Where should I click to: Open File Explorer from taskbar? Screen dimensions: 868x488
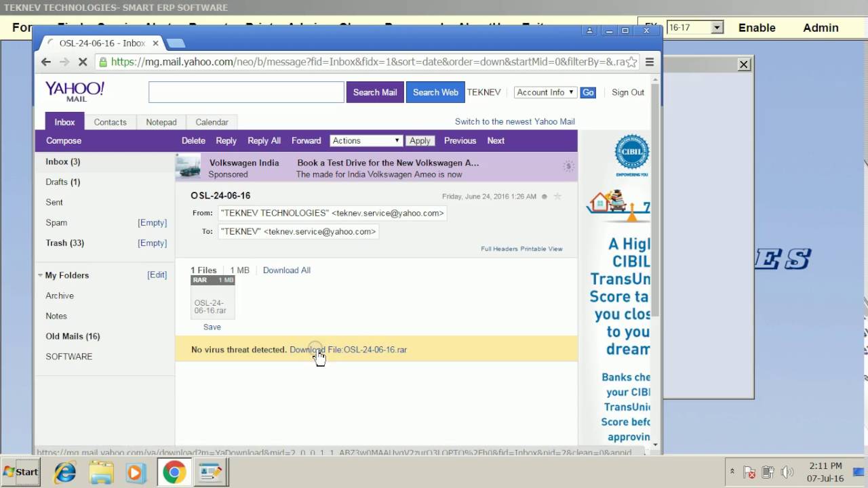pyautogui.click(x=101, y=472)
